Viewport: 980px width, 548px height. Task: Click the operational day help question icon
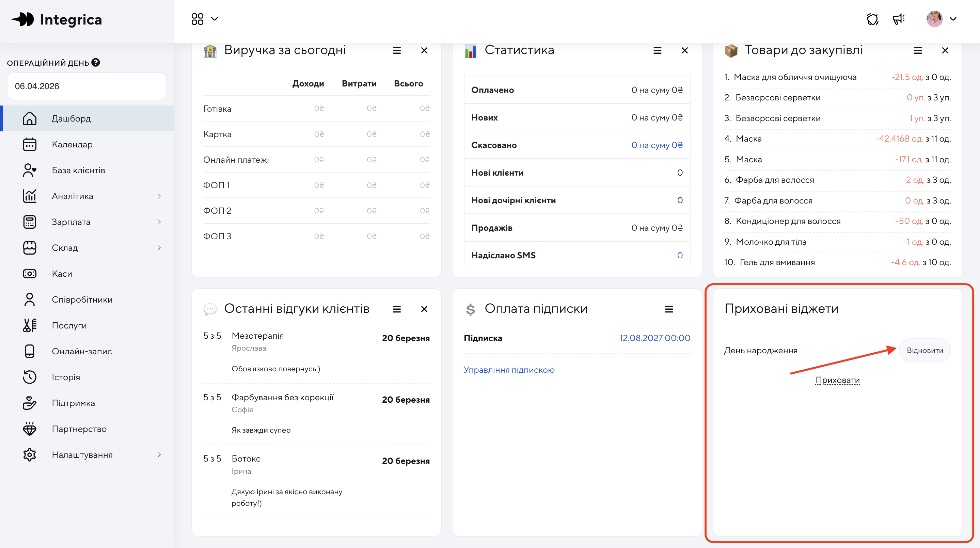tap(96, 63)
